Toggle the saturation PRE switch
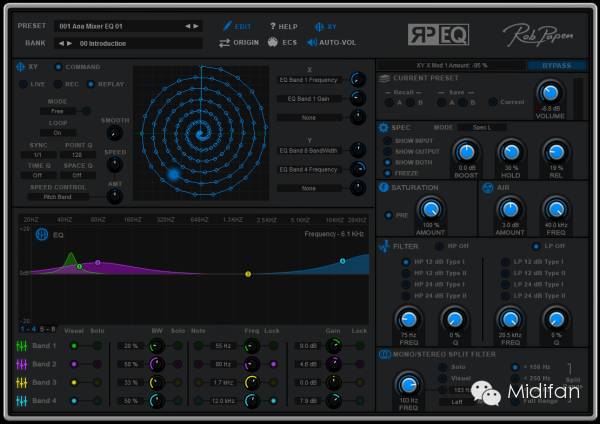 (388, 215)
